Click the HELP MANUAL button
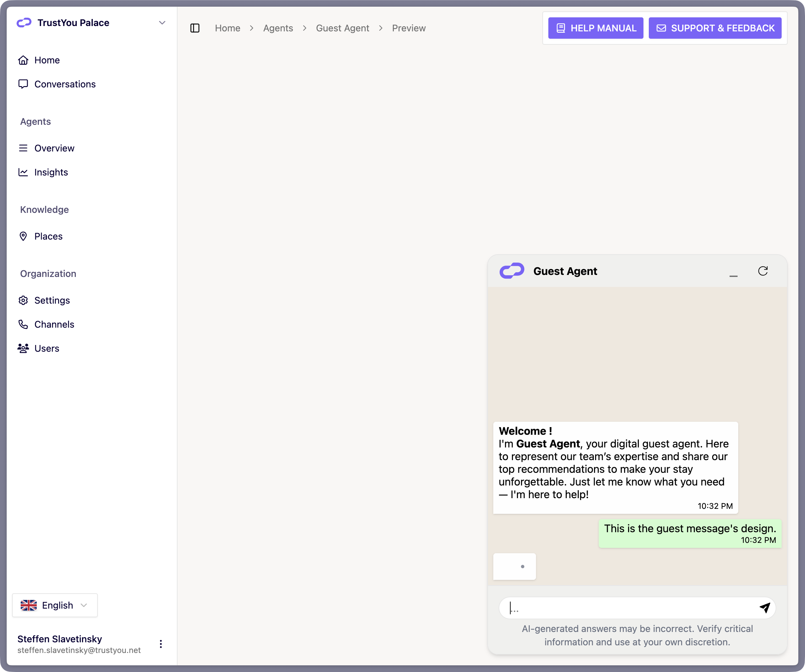This screenshot has height=672, width=805. 596,28
